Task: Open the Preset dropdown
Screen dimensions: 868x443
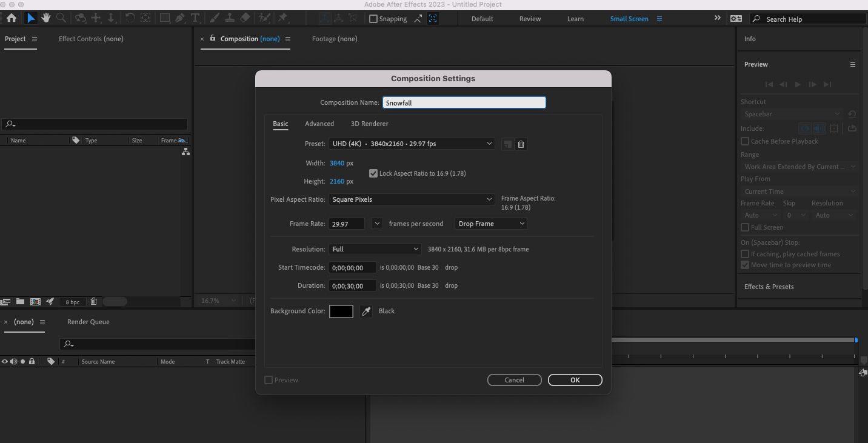Action: (412, 144)
